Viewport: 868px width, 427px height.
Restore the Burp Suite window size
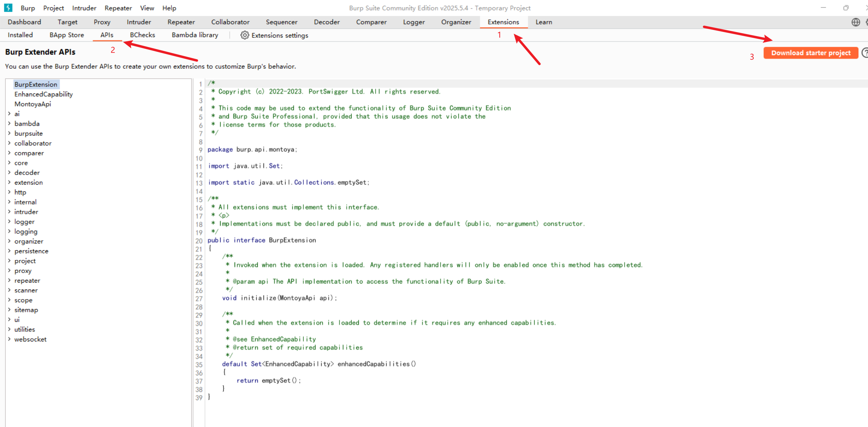(x=846, y=8)
